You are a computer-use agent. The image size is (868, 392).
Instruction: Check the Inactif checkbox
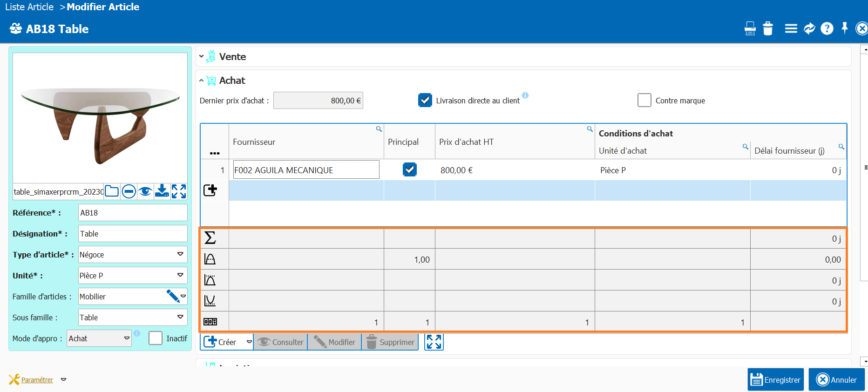coord(156,338)
